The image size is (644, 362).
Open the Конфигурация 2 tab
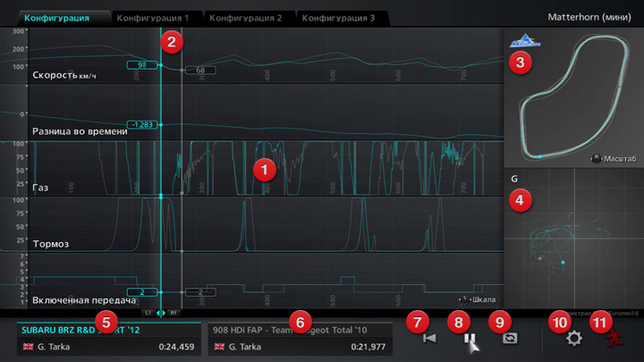[248, 17]
